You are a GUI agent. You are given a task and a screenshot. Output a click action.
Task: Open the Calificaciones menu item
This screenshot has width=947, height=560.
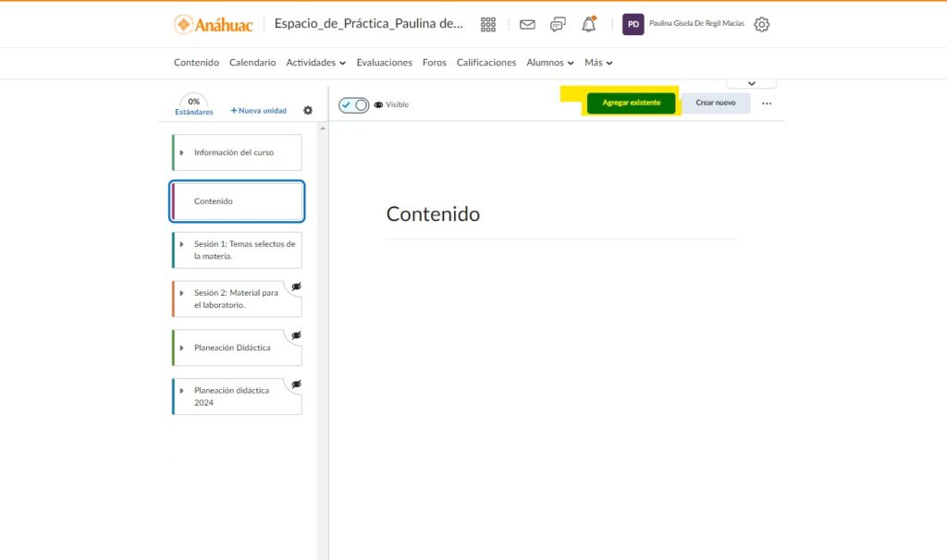point(486,63)
